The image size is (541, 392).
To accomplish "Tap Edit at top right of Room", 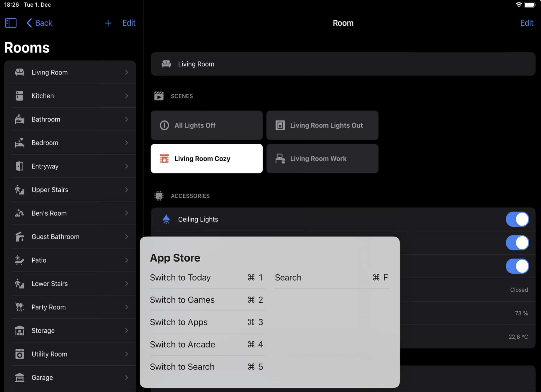I will pyautogui.click(x=526, y=23).
